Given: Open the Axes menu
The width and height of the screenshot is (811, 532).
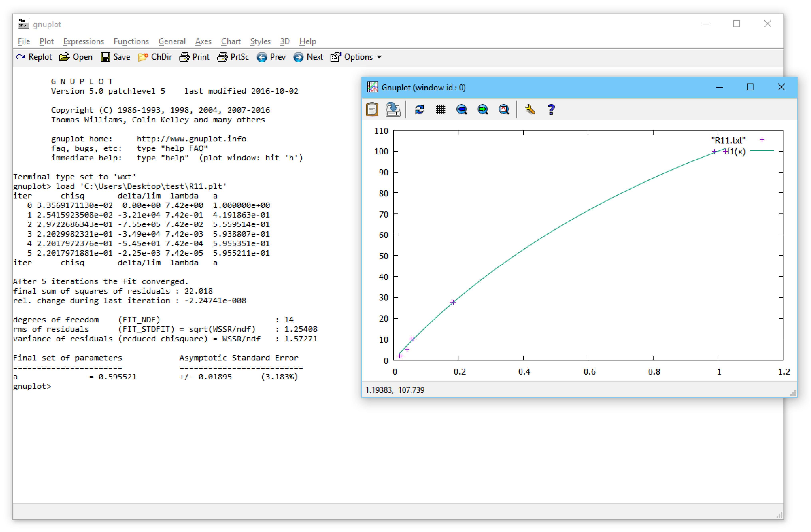Looking at the screenshot, I should coord(203,41).
